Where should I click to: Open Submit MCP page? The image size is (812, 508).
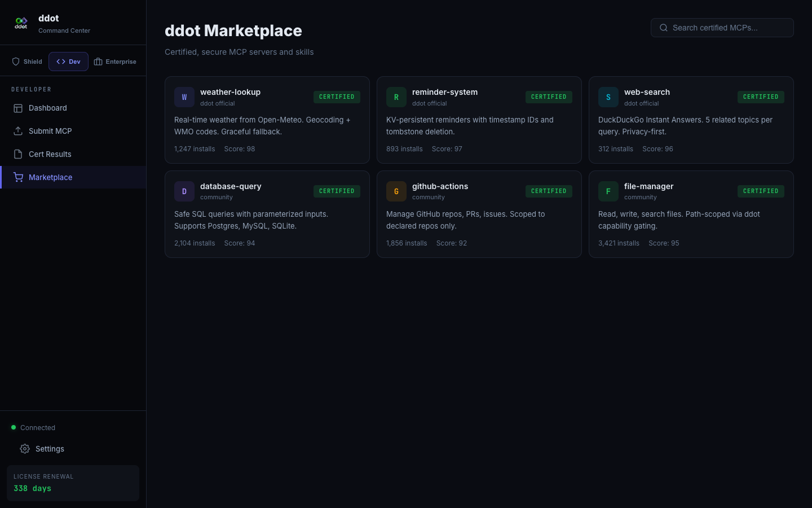50,131
